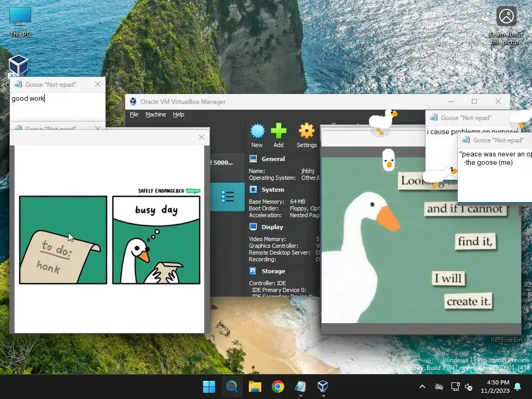Click in the 'good work' text area
The width and height of the screenshot is (532, 399).
click(58, 106)
